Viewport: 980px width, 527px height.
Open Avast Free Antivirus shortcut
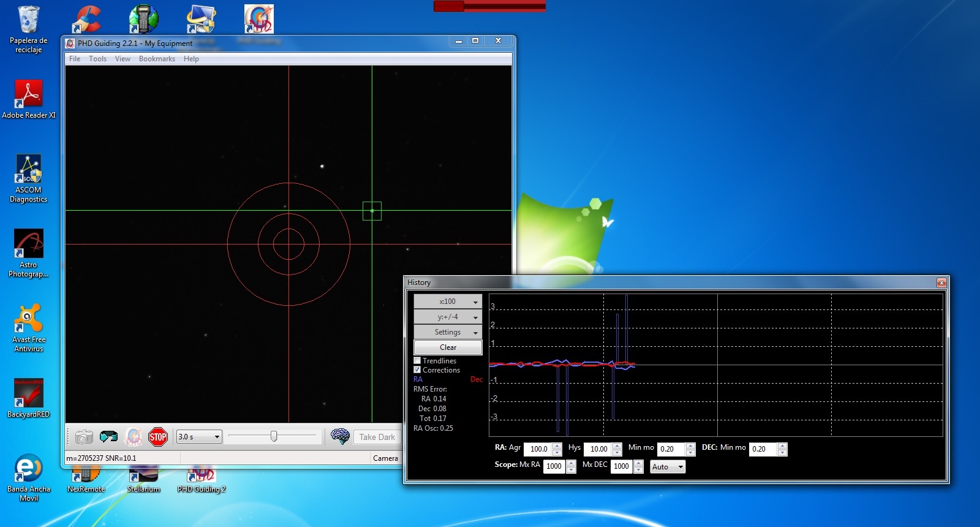point(28,328)
